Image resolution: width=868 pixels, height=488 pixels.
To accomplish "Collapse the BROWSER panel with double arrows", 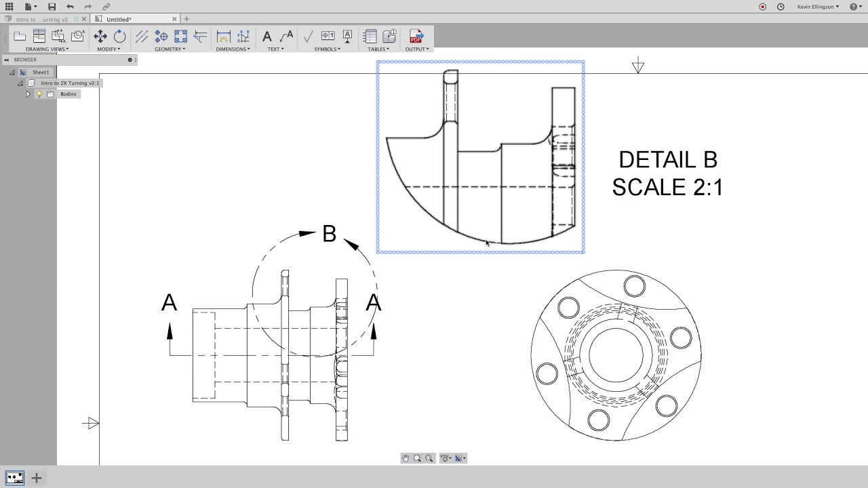I will (x=7, y=60).
